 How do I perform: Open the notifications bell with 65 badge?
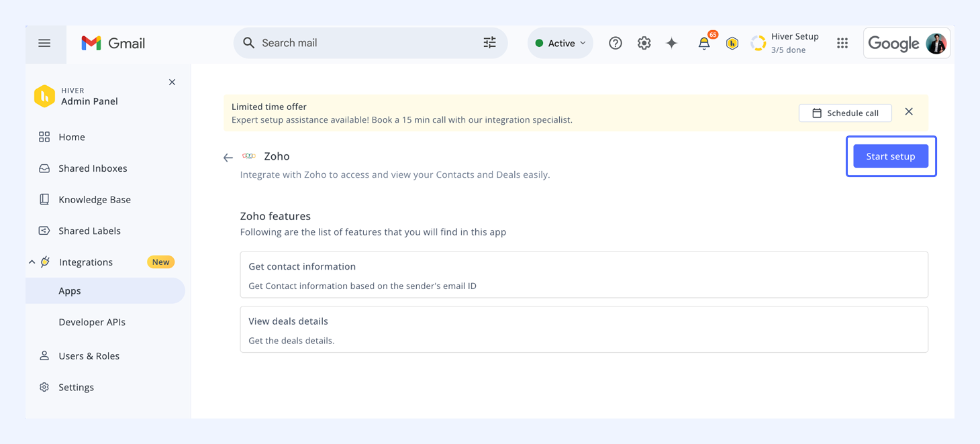pyautogui.click(x=704, y=43)
